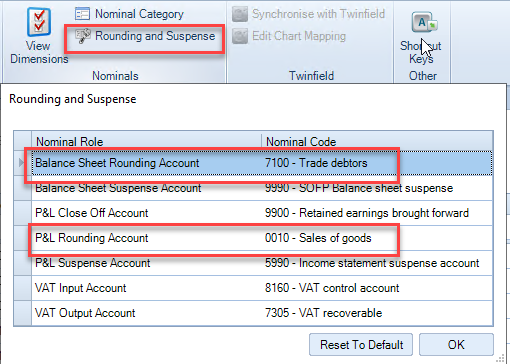
Task: Click the Rounding and Suspense tools icon
Action: [x=83, y=36]
